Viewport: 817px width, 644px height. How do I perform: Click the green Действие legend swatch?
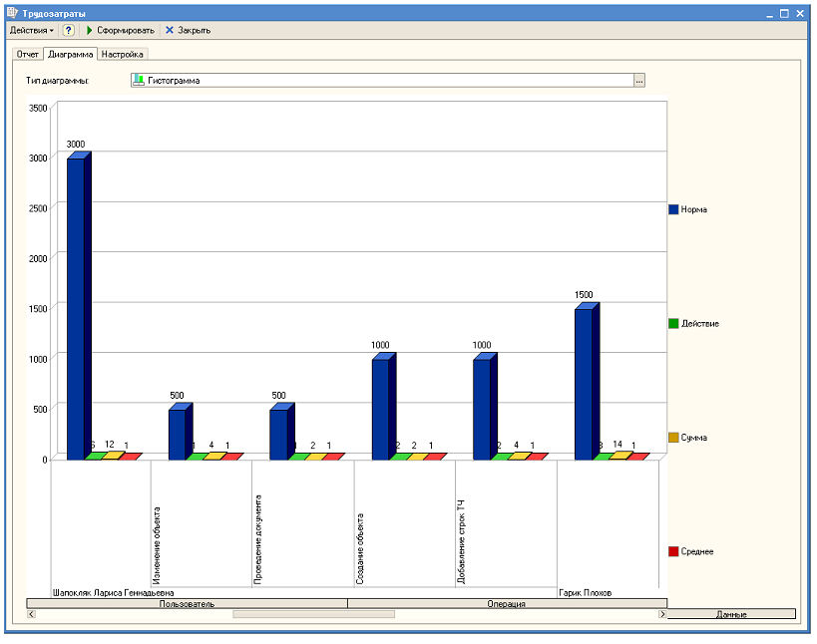(x=673, y=323)
